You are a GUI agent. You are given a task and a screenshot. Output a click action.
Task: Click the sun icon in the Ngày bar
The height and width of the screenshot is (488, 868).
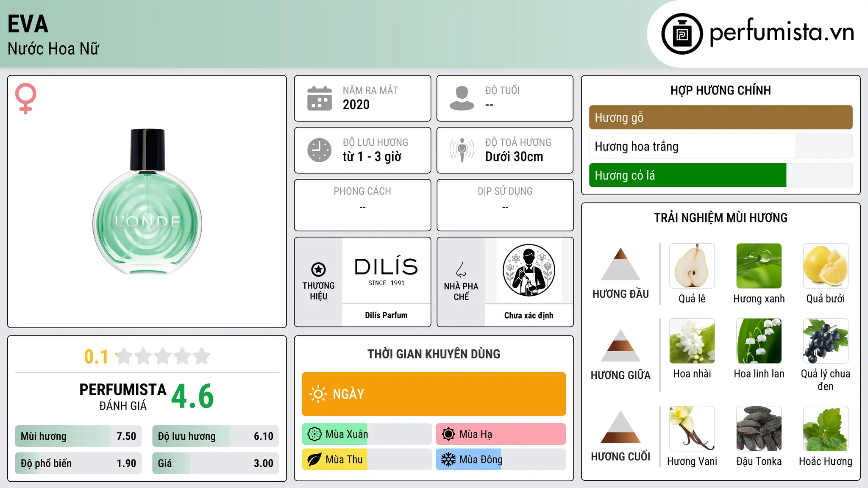click(x=318, y=394)
